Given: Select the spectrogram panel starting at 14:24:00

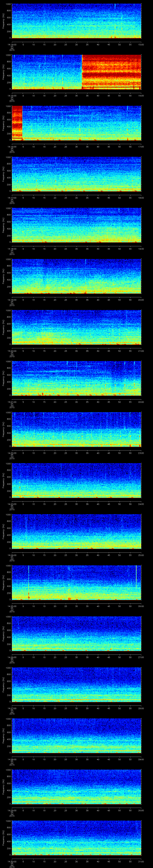Looking at the screenshot, I should (76, 531).
